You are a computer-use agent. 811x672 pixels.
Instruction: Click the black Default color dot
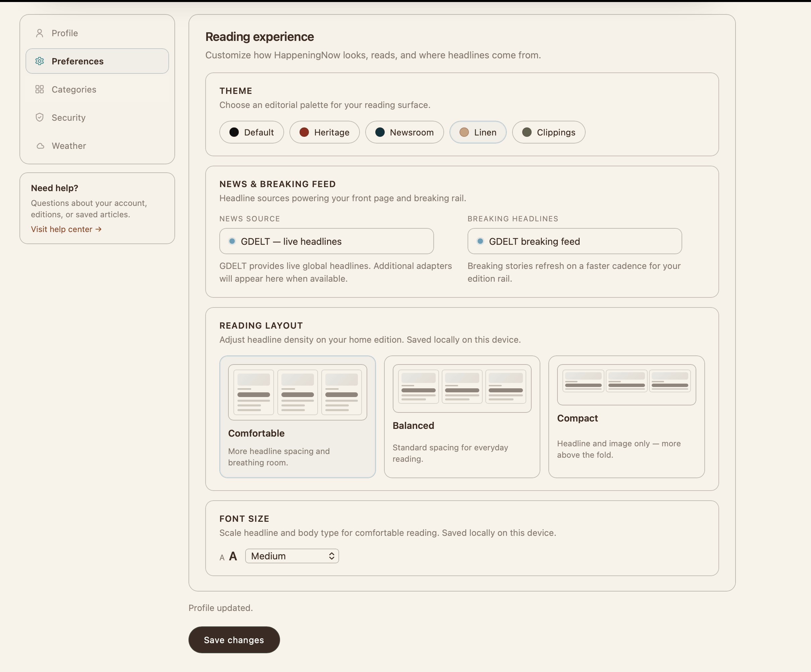(234, 132)
